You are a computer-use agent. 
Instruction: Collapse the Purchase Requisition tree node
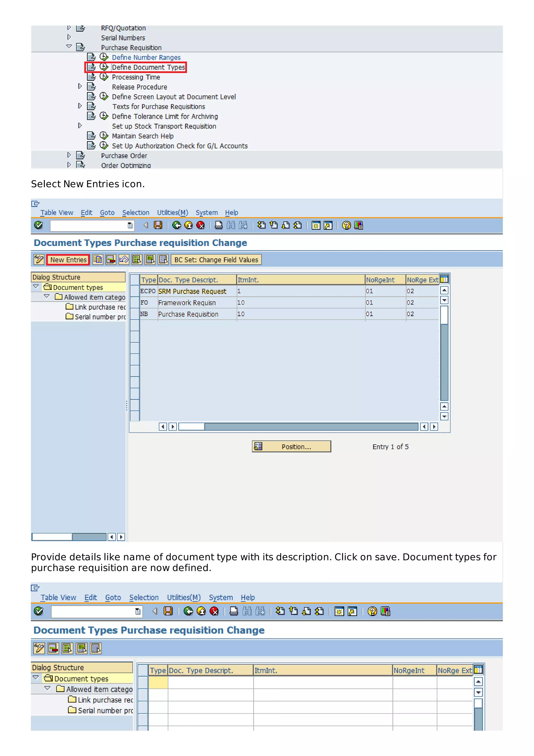coord(69,46)
